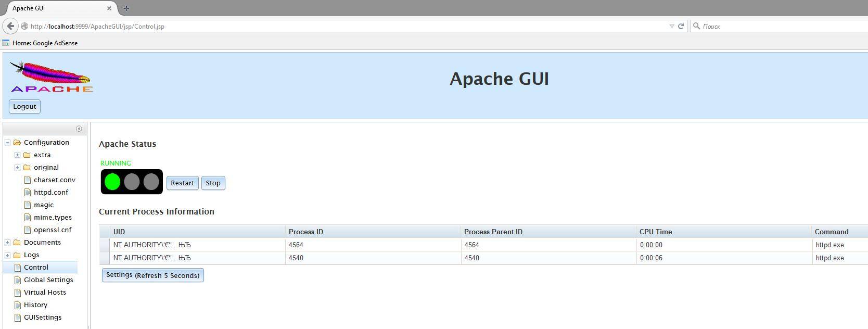Open charset.conv in the tree

55,180
